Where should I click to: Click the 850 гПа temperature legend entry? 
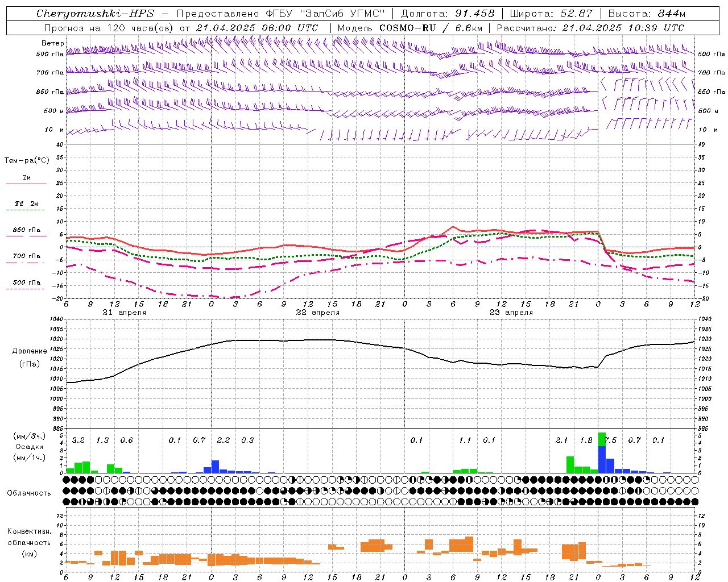pos(27,230)
